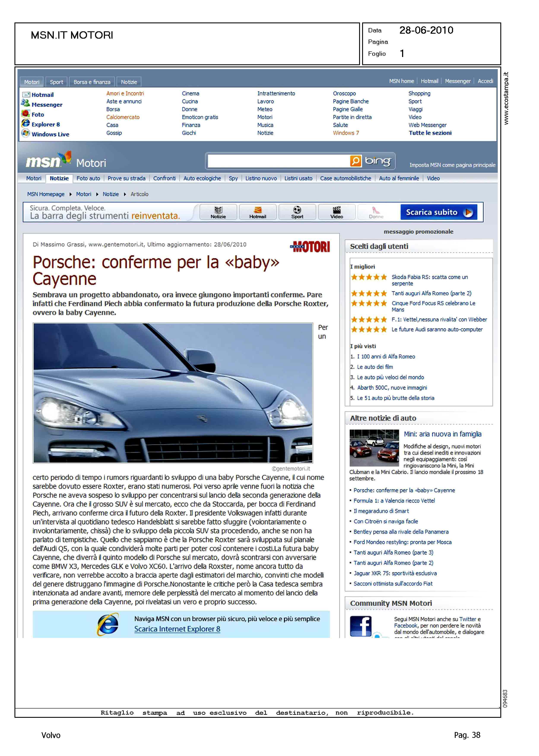Click the Messenger people icon

(25, 103)
